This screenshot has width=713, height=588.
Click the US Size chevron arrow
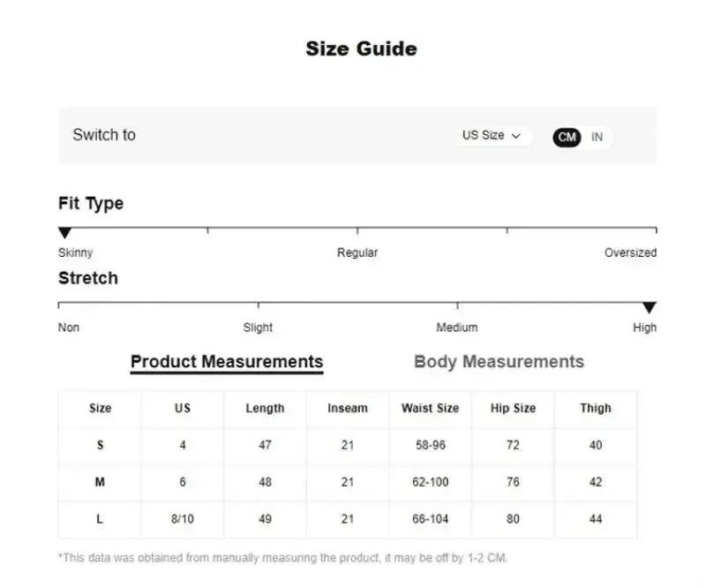(516, 137)
